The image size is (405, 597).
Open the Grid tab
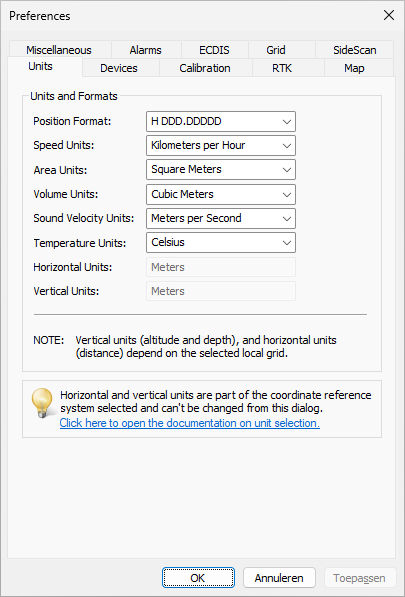276,50
